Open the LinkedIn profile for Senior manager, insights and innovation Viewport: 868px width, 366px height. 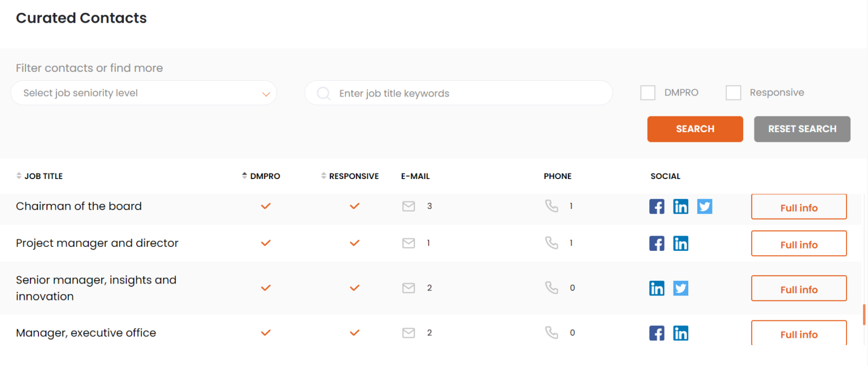click(657, 288)
